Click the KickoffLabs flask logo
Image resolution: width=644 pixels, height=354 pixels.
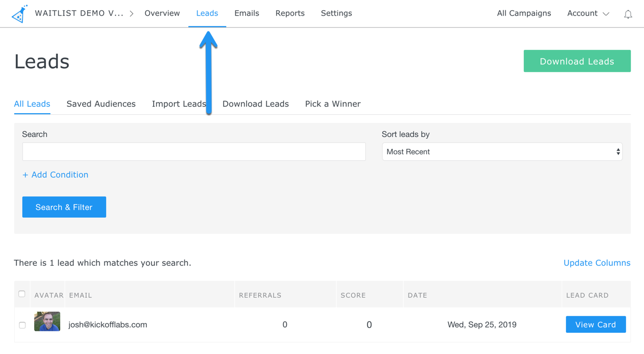coord(19,14)
